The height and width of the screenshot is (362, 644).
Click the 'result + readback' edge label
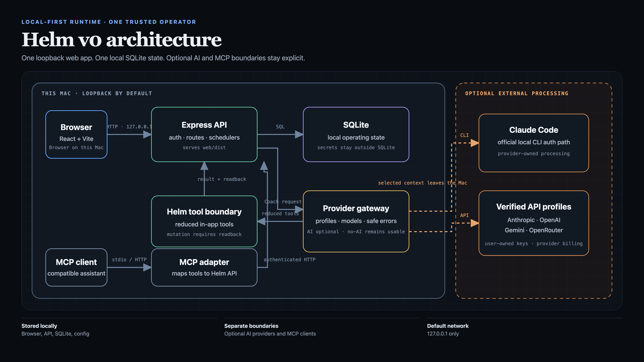pyautogui.click(x=222, y=179)
